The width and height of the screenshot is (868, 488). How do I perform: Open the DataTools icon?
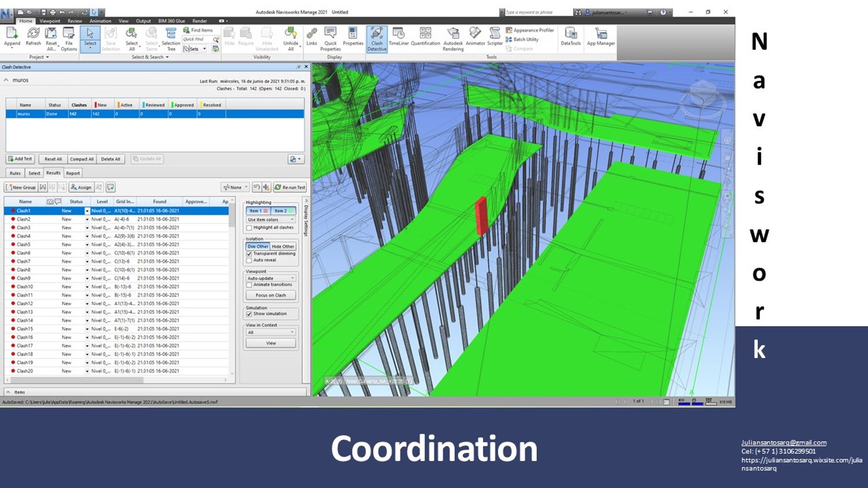(x=571, y=36)
